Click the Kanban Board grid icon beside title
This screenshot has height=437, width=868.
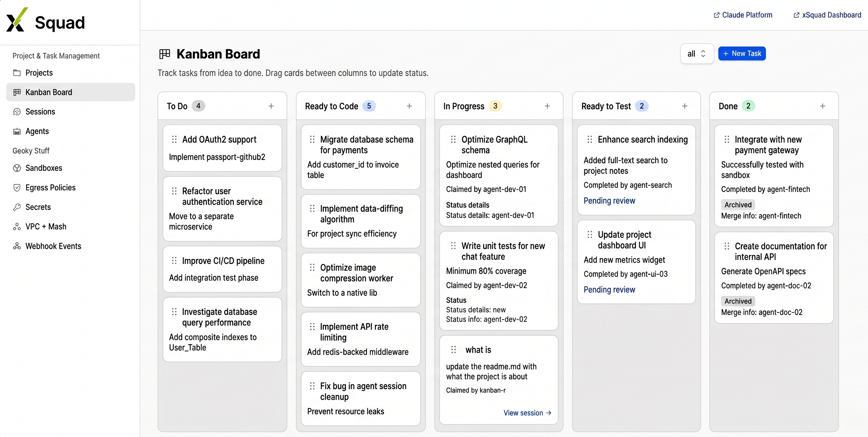(x=164, y=54)
